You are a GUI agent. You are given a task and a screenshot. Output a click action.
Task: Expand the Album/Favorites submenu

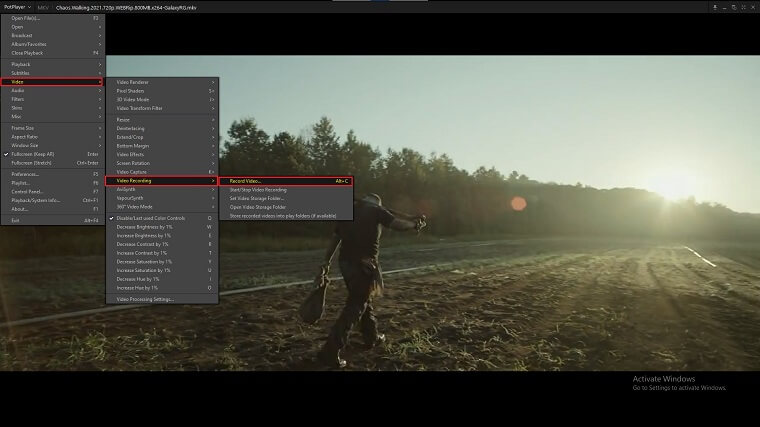pyautogui.click(x=53, y=44)
